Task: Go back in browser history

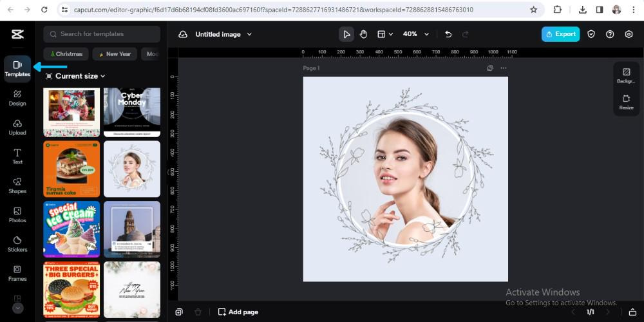Action: 10,10
